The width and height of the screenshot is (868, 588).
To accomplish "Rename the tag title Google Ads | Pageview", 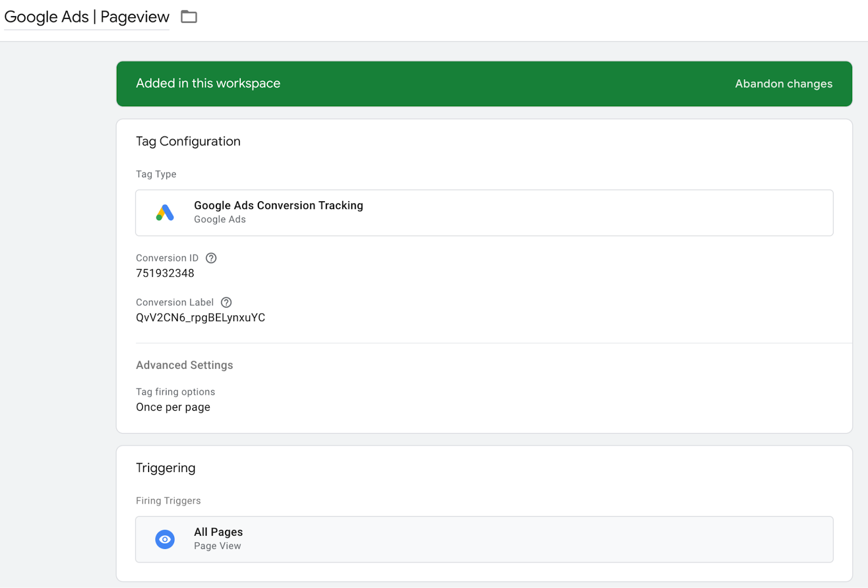I will point(87,17).
